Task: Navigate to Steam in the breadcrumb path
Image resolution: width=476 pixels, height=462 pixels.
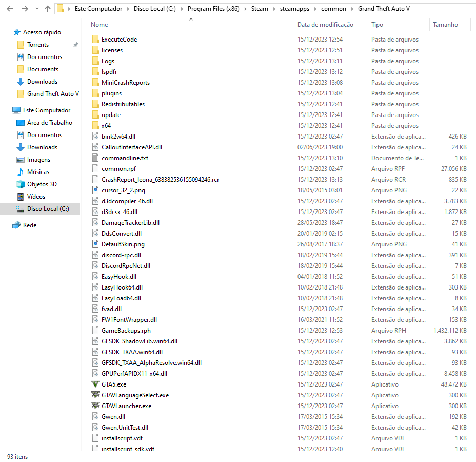Action: [260, 9]
